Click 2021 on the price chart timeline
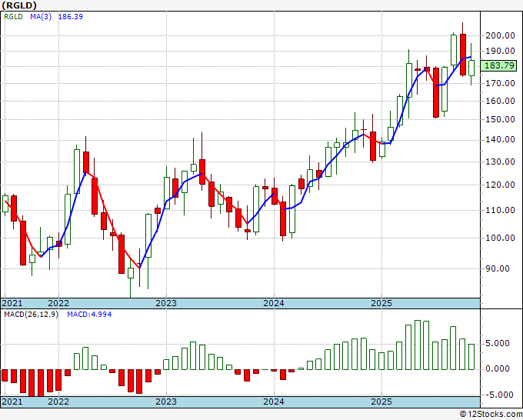The width and height of the screenshot is (523, 420). 12,303
